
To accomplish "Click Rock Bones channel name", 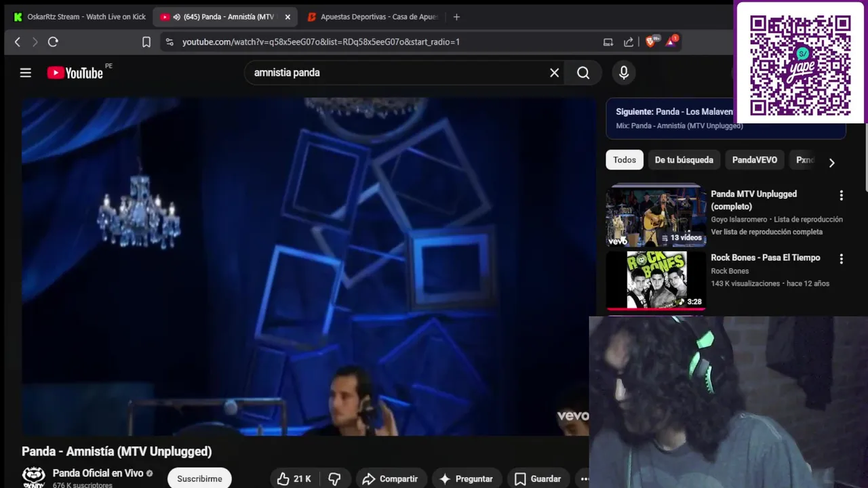I will pos(730,271).
